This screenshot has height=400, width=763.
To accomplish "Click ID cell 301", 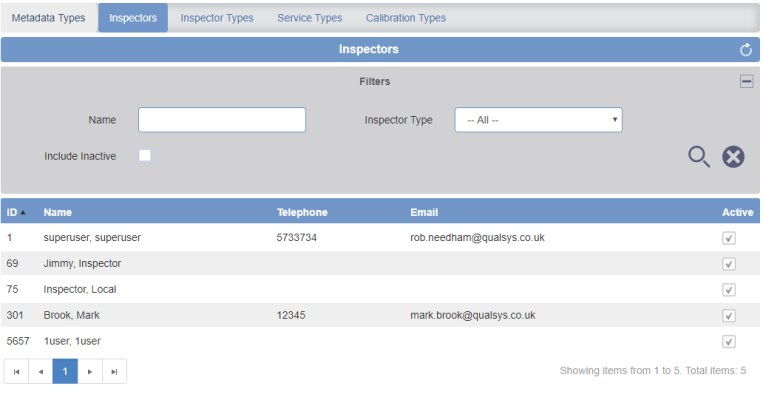I will coord(15,315).
